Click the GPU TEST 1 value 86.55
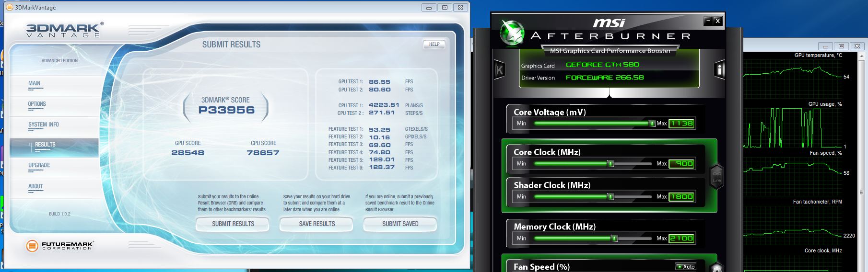 (x=379, y=82)
